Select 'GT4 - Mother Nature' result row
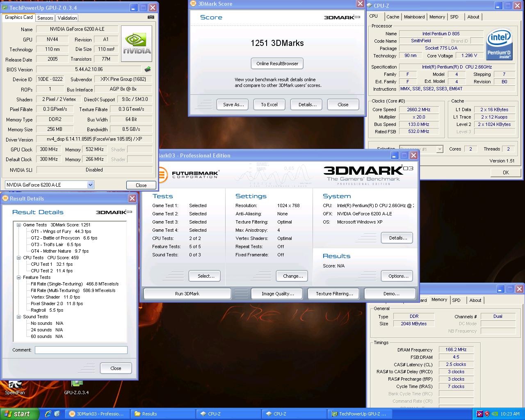This screenshot has width=525, height=420. click(x=59, y=251)
